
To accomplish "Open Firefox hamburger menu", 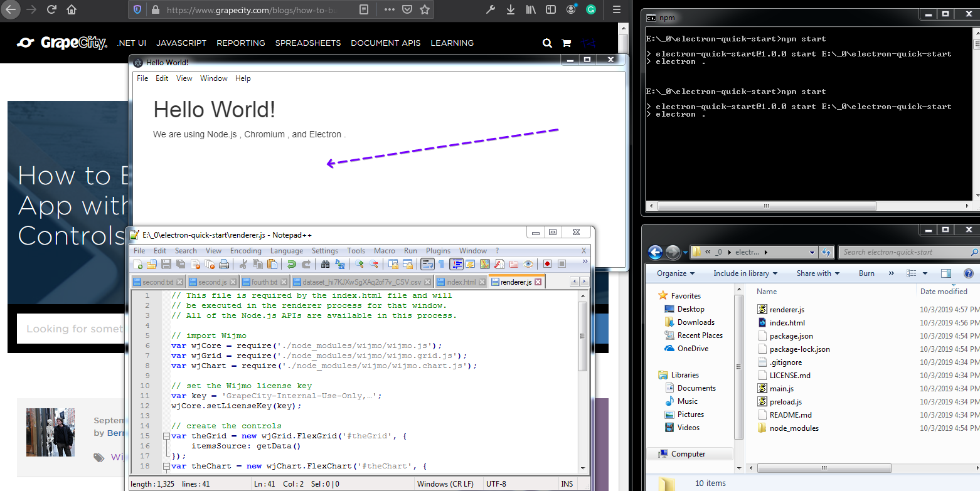I will pos(617,9).
